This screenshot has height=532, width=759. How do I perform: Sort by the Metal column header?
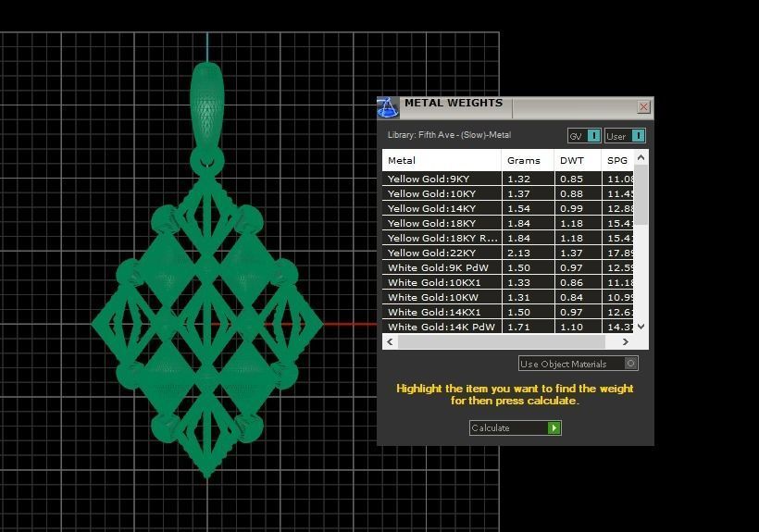point(442,161)
